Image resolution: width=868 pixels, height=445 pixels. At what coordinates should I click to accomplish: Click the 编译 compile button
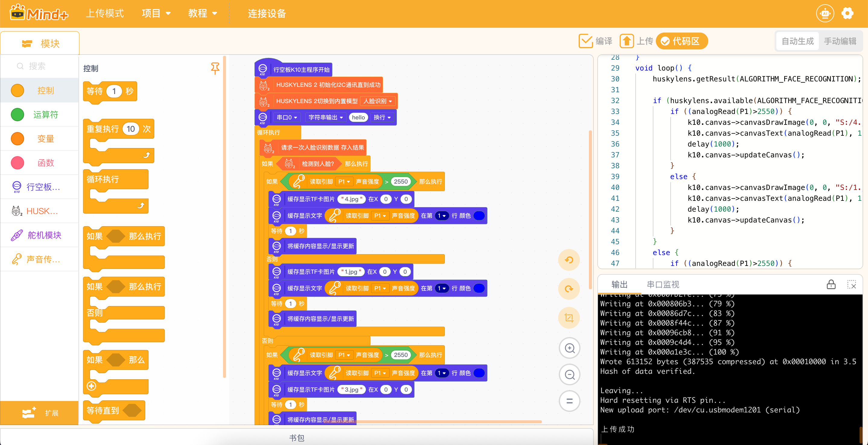click(x=596, y=41)
